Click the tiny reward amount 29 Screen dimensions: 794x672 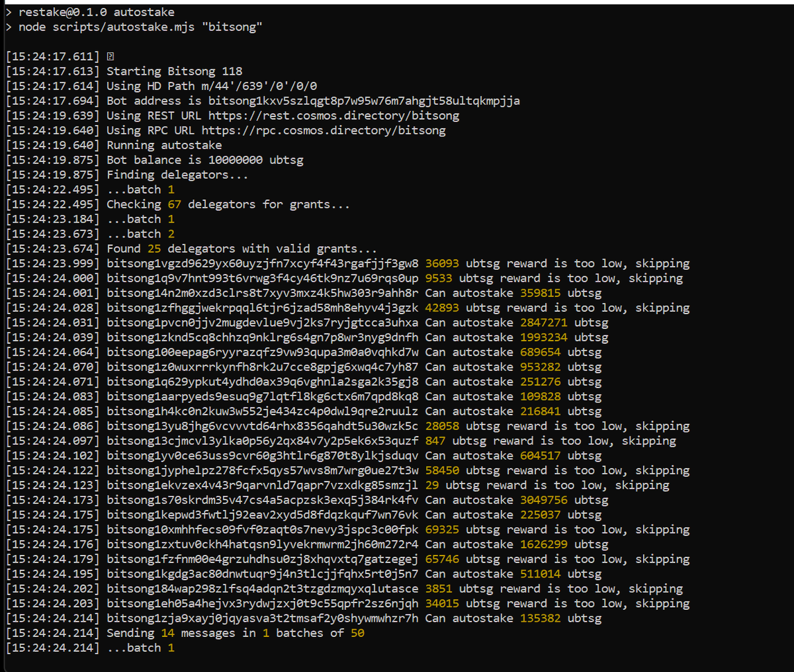[432, 485]
